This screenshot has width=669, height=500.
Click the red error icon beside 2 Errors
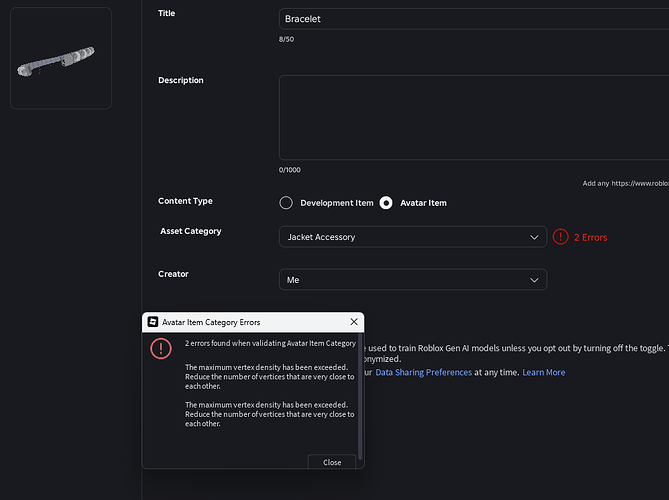pyautogui.click(x=561, y=237)
